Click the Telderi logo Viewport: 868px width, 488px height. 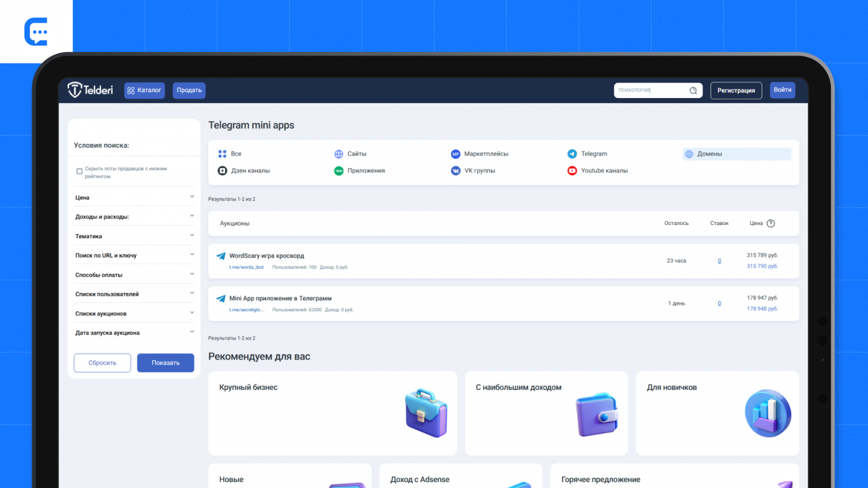click(x=90, y=90)
